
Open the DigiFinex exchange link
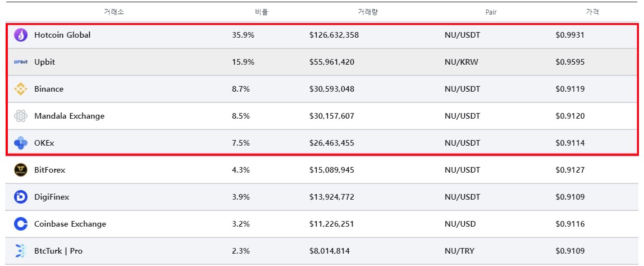coord(52,197)
